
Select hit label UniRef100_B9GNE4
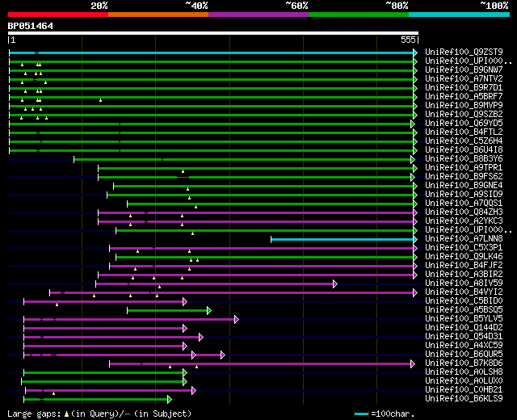click(464, 185)
